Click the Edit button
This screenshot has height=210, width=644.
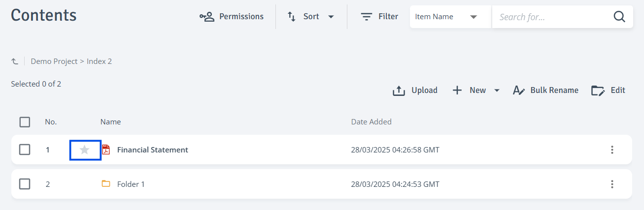point(609,90)
